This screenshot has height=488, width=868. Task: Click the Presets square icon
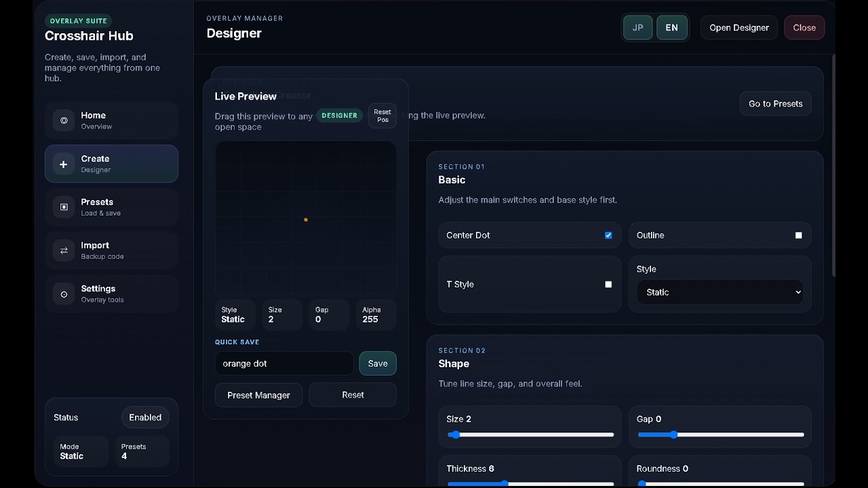pos(64,207)
